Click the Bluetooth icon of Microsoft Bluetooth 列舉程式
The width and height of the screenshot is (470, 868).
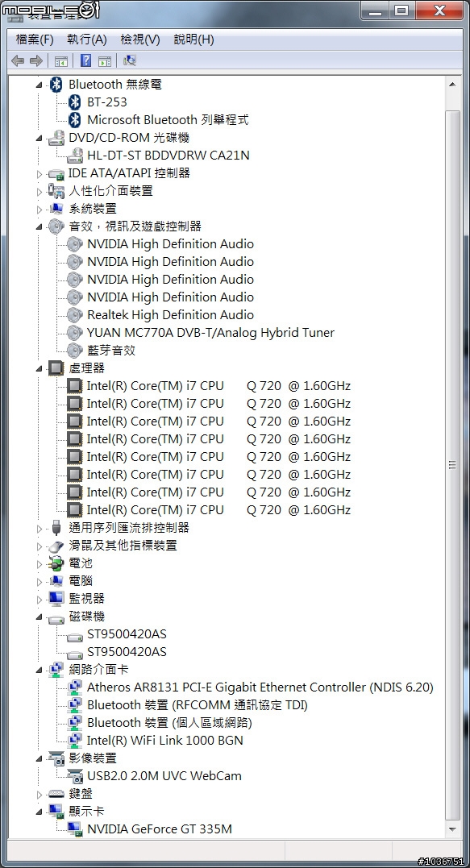click(x=75, y=119)
